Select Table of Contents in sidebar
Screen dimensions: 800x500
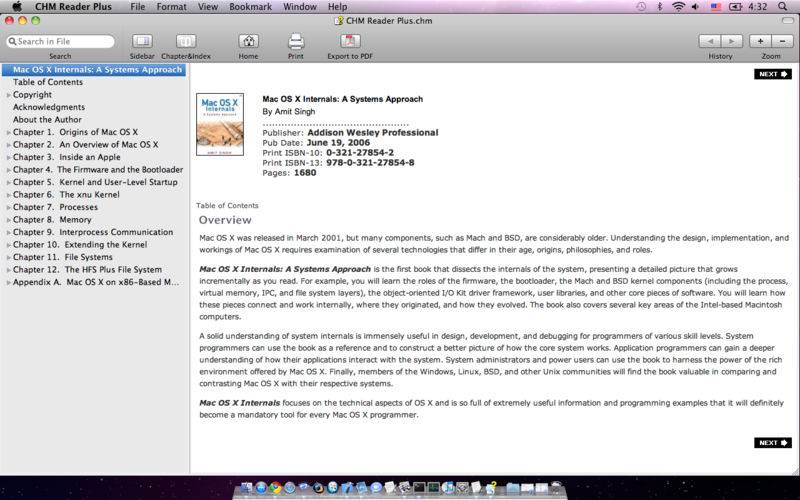(x=47, y=82)
